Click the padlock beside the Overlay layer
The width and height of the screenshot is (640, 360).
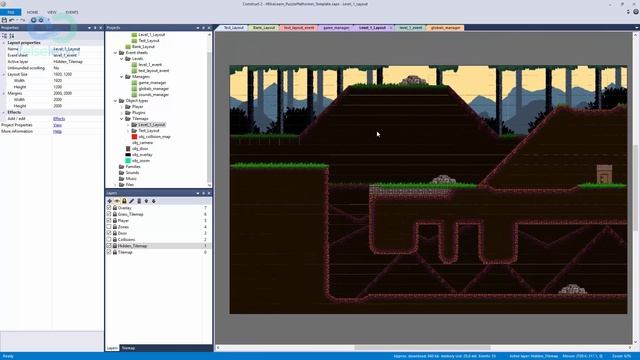[115, 208]
